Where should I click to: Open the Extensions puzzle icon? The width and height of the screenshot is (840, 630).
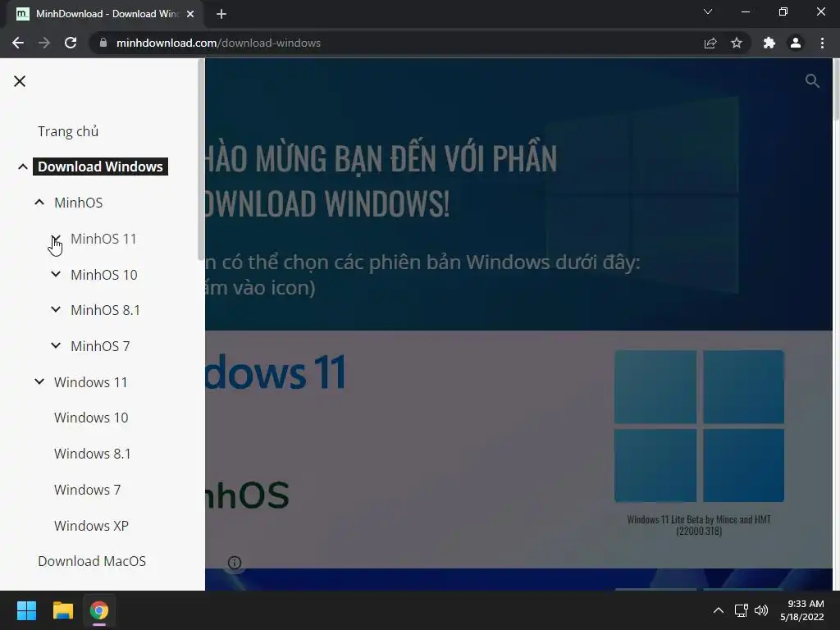pyautogui.click(x=769, y=43)
